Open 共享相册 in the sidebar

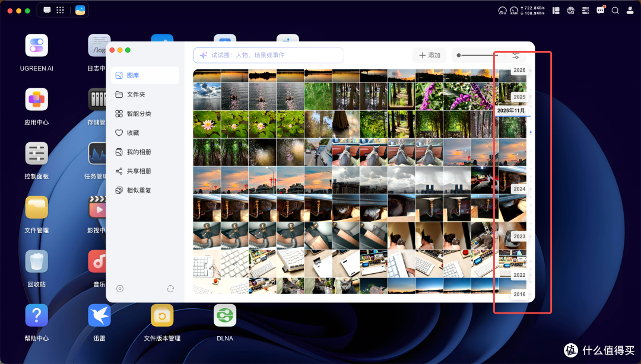145,171
